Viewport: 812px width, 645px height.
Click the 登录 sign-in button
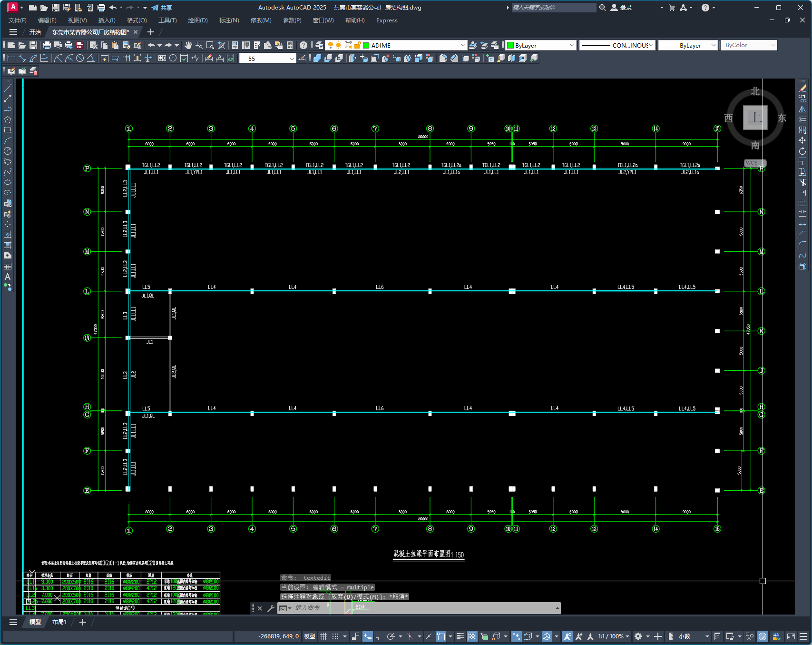point(622,8)
